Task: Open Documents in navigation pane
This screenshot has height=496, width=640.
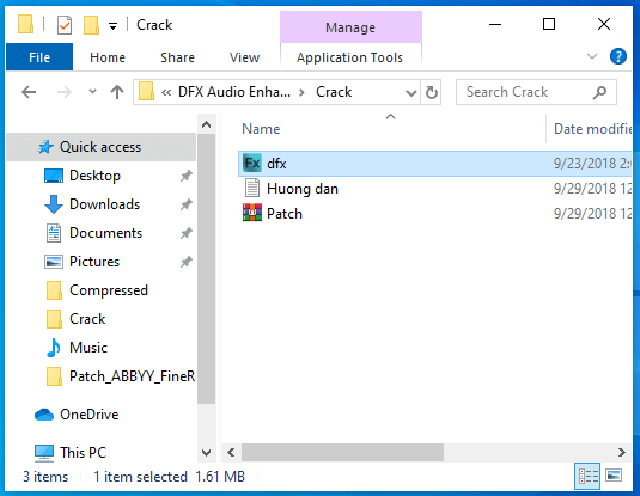Action: click(106, 233)
